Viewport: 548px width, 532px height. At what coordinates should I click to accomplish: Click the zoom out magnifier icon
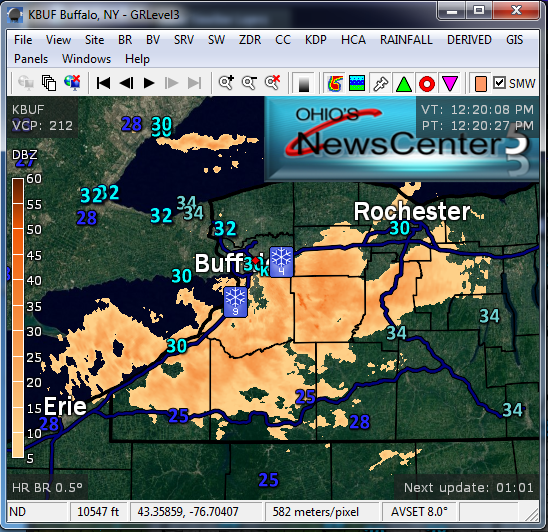pyautogui.click(x=250, y=83)
